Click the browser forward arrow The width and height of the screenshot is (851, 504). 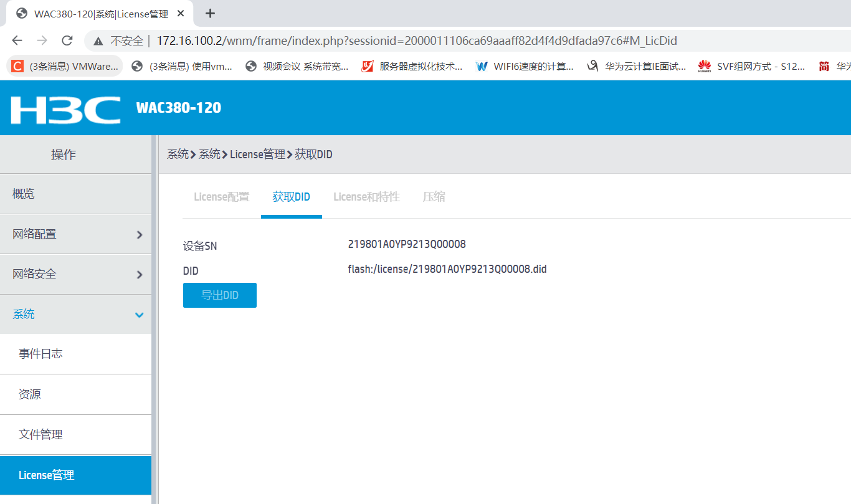click(x=42, y=40)
